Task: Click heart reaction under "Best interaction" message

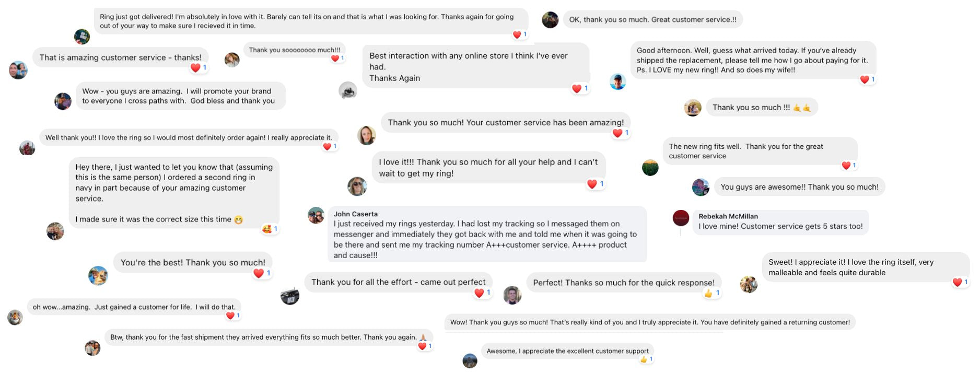Action: tap(577, 89)
